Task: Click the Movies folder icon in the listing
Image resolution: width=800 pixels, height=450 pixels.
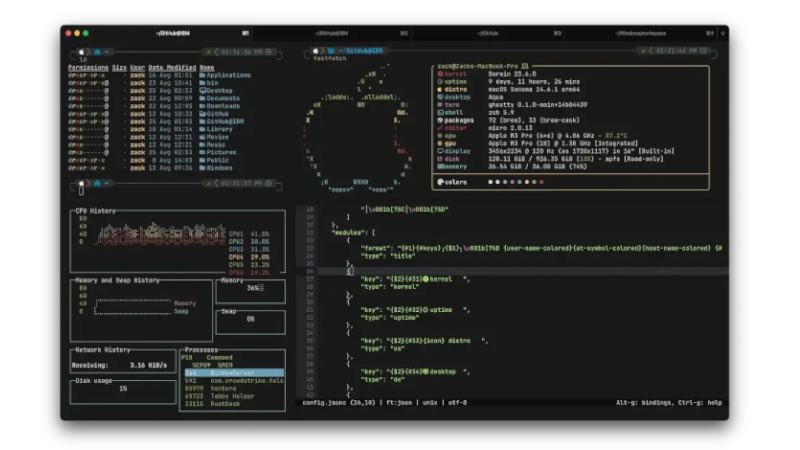Action: 203,137
